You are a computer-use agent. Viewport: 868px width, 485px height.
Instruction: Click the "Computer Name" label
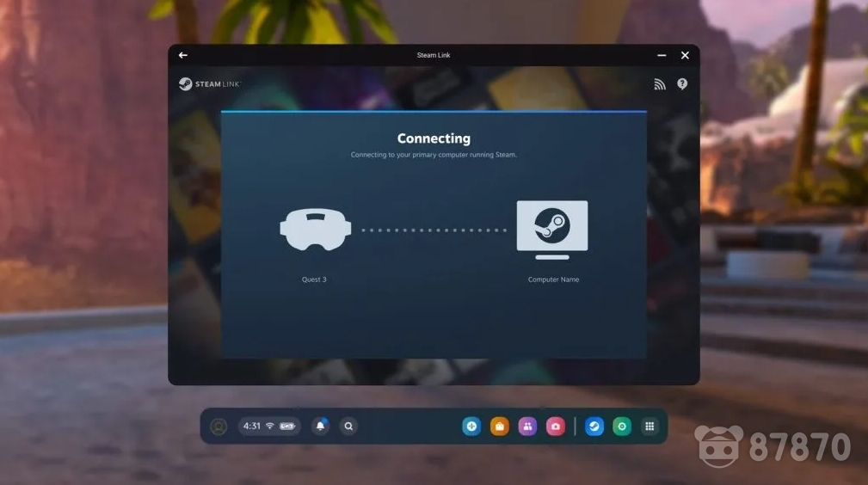point(553,279)
